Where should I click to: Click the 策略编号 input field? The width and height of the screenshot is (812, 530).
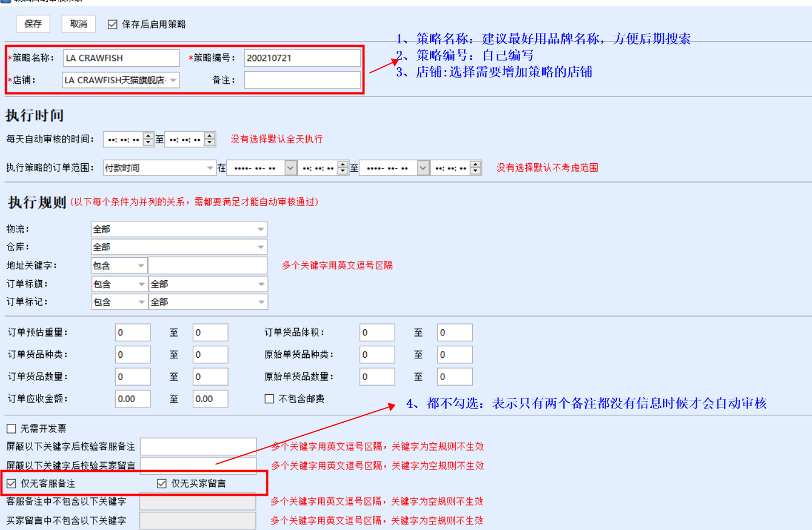(x=302, y=58)
